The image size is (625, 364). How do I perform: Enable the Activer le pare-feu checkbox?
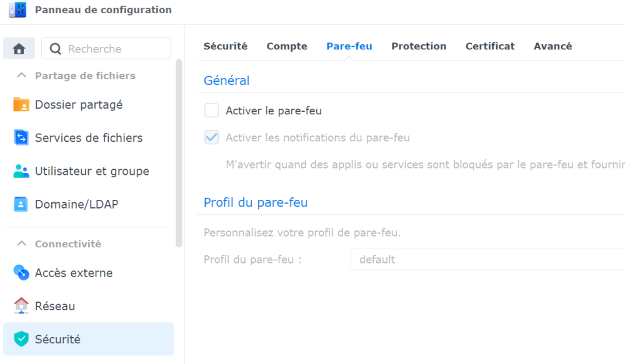tap(212, 111)
